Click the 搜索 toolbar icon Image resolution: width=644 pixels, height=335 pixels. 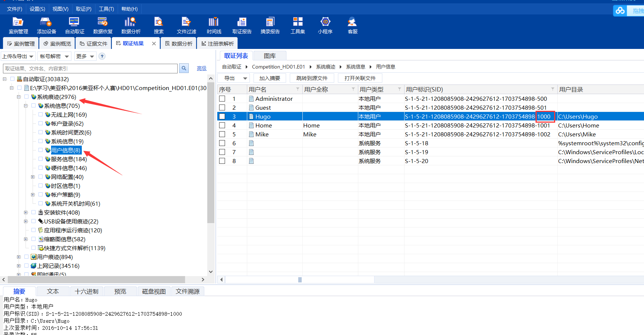(159, 26)
